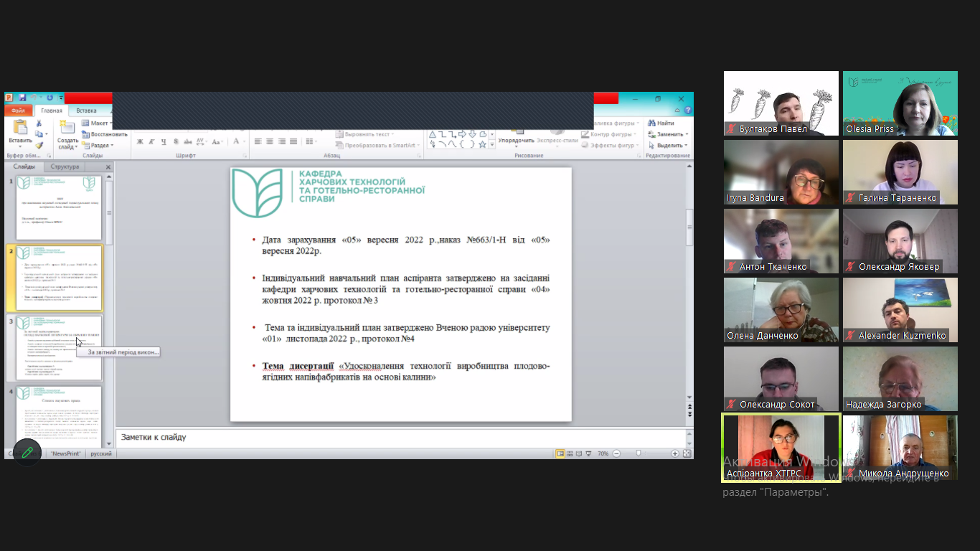
Task: Pick the star shape in shapes gallery
Action: 482,144
